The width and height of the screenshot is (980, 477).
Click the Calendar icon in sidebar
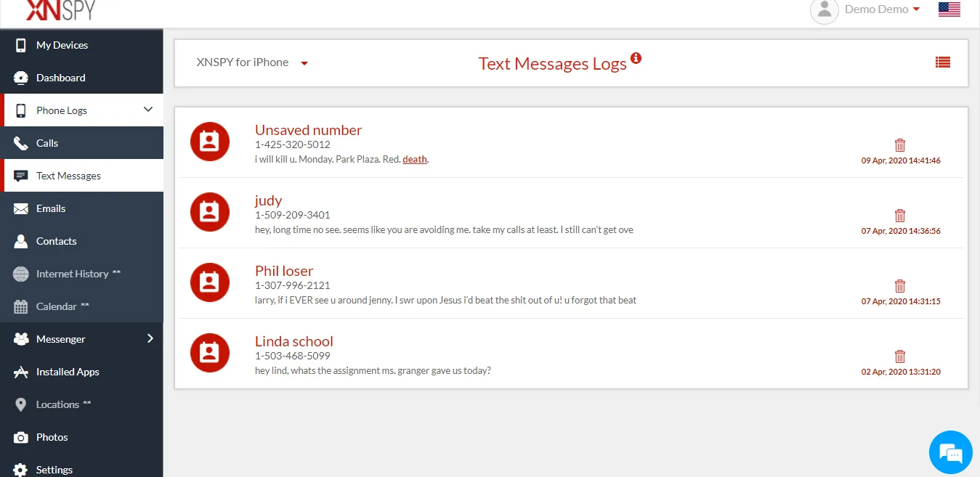tap(21, 306)
